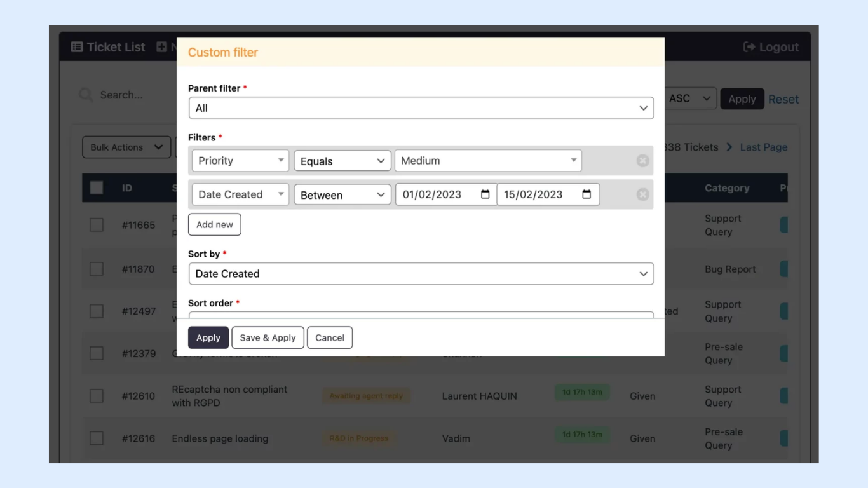Click the Logout icon in header
This screenshot has width=868, height=488.
749,47
